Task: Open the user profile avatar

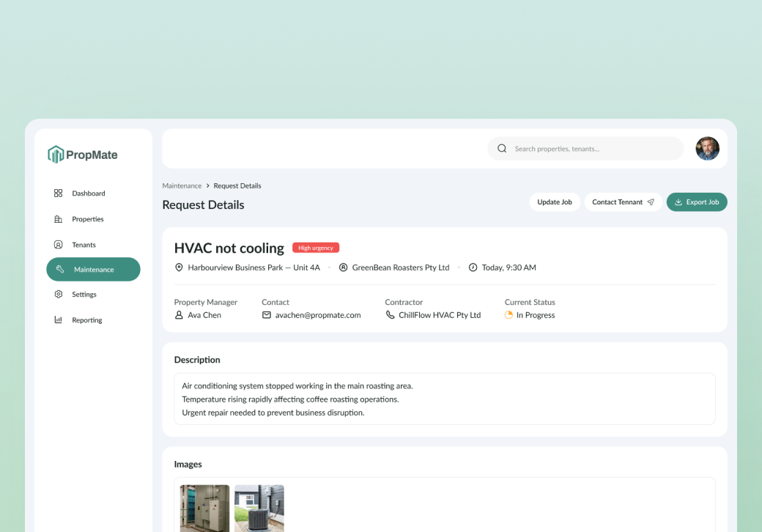Action: (x=707, y=149)
